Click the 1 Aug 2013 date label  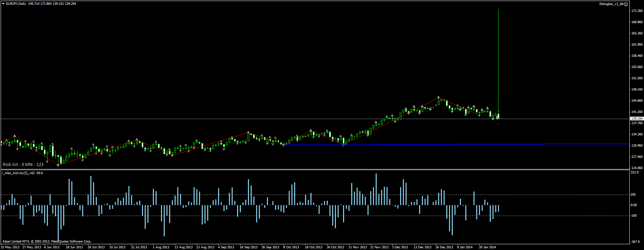[x=161, y=247]
